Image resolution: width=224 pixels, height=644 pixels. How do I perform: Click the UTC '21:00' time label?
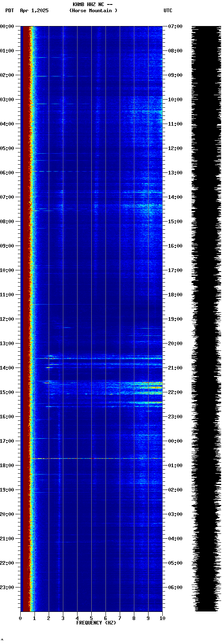pyautogui.click(x=175, y=368)
